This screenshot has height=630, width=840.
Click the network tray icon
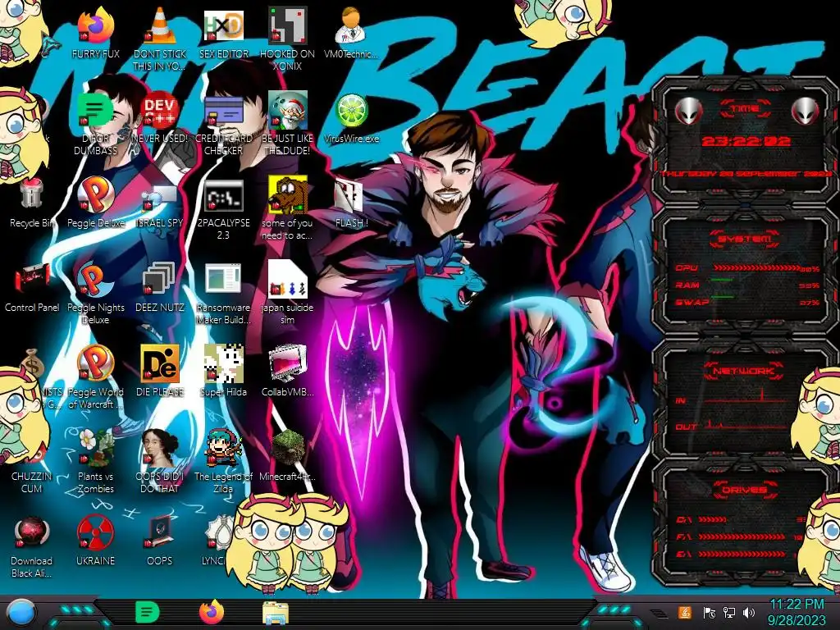point(729,613)
